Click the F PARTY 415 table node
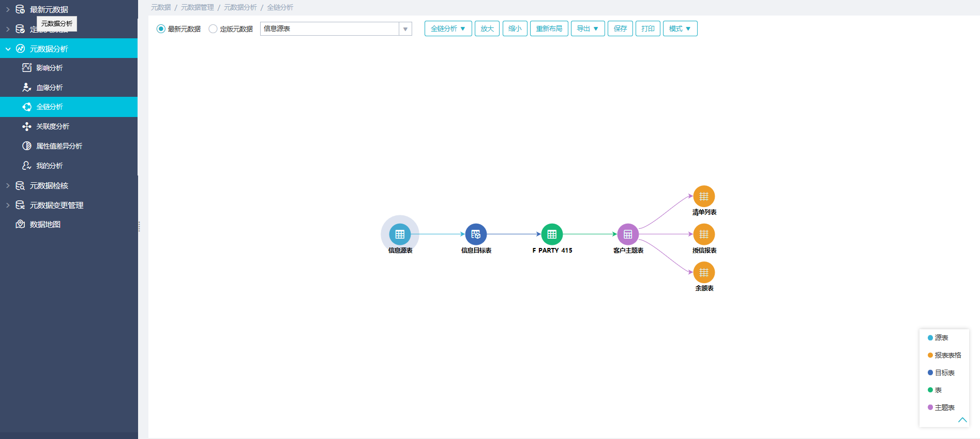980x439 pixels. coord(552,235)
